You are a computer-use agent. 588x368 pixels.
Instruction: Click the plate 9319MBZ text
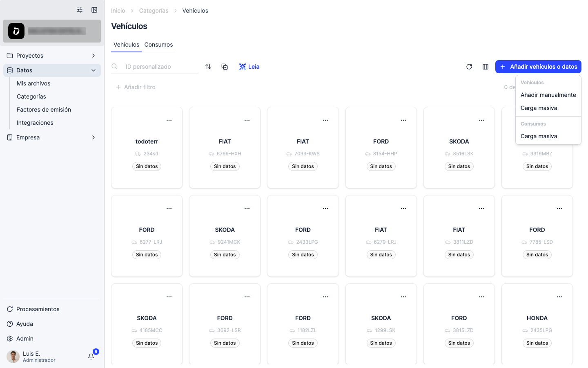(x=541, y=154)
